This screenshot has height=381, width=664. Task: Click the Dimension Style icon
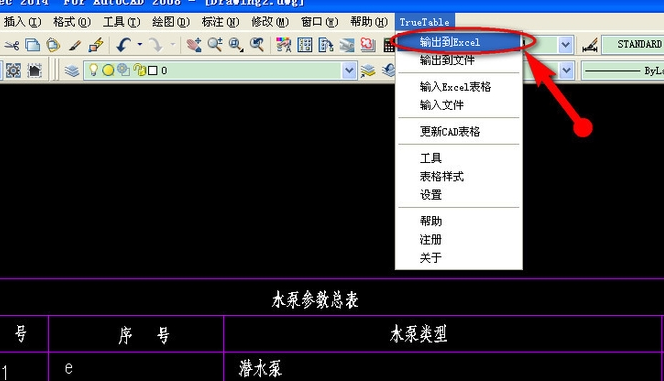(x=590, y=45)
